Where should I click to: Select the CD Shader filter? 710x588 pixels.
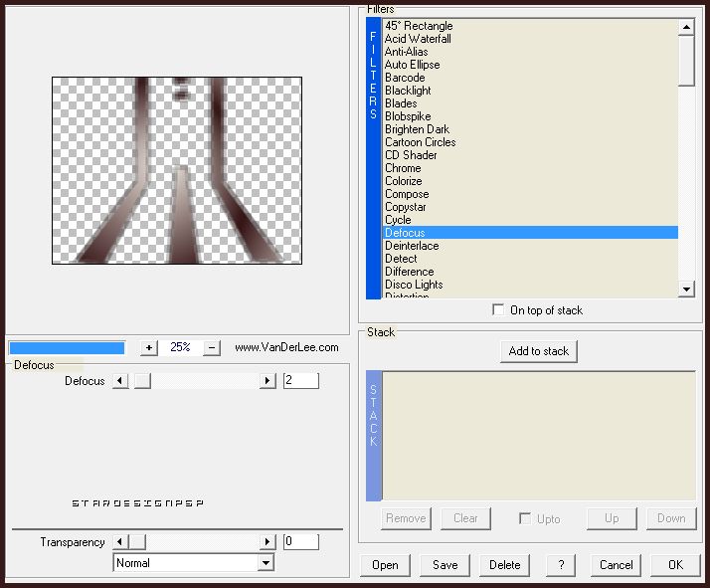pos(530,155)
